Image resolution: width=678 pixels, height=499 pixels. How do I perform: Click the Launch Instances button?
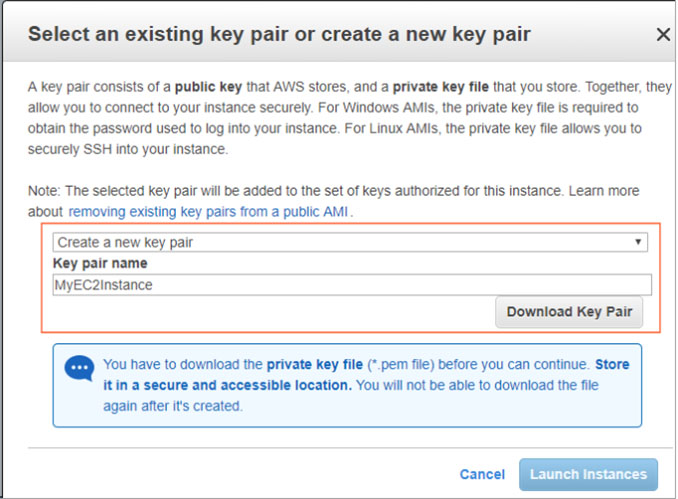point(588,474)
